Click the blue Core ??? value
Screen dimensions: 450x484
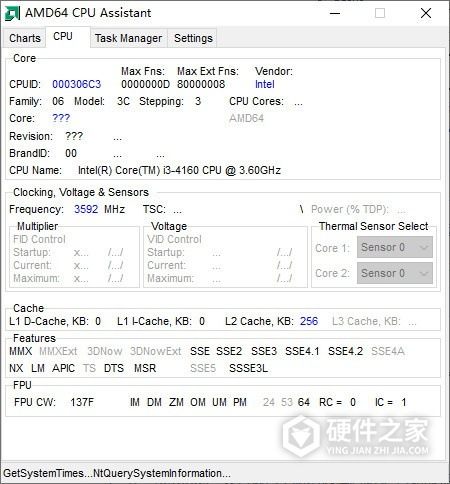click(61, 118)
